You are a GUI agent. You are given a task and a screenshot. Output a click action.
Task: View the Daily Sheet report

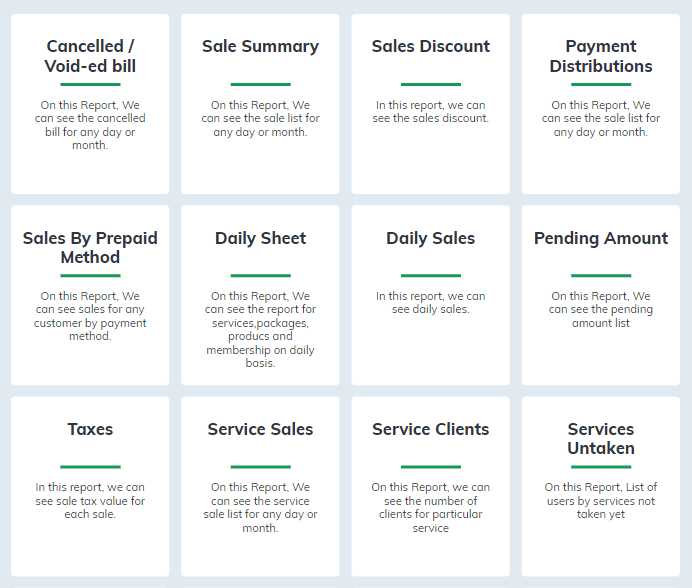click(x=260, y=295)
